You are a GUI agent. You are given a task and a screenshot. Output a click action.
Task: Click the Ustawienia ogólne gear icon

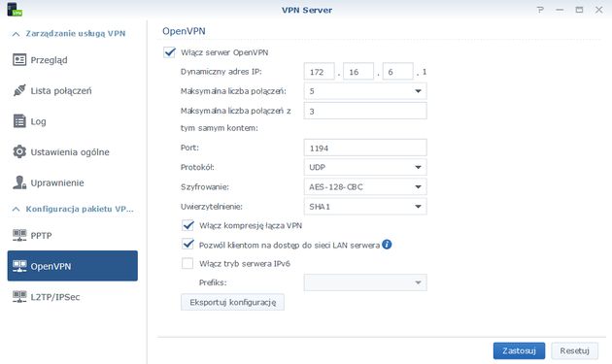tap(19, 151)
